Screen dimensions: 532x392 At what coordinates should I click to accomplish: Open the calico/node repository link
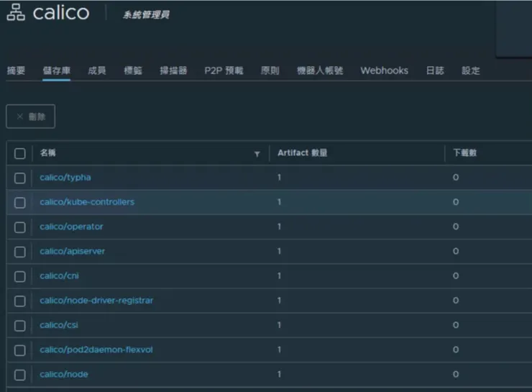coord(64,374)
